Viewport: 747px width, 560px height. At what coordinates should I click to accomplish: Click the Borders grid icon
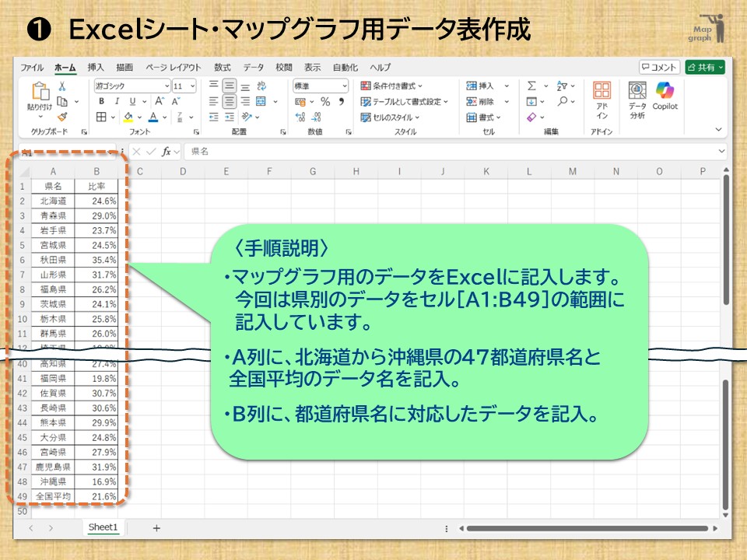point(101,117)
